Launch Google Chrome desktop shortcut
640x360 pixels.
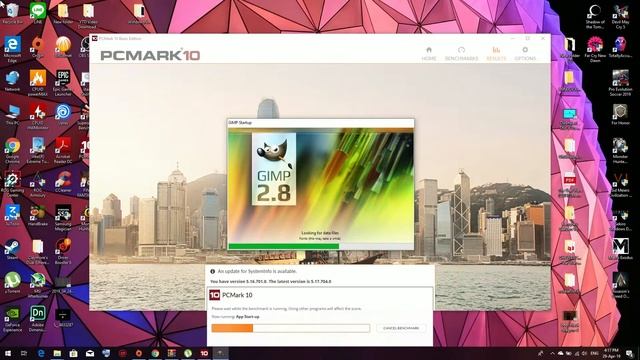click(12, 151)
